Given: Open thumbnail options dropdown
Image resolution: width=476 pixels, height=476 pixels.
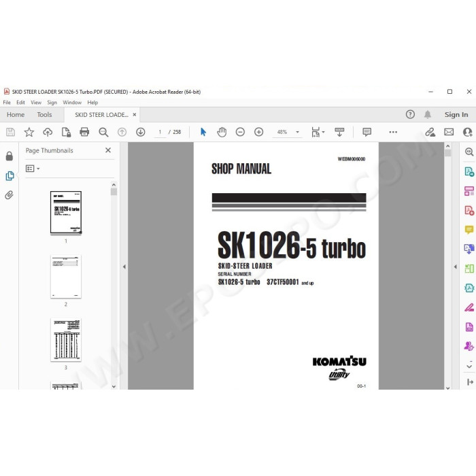Looking at the screenshot, I should pos(33,169).
